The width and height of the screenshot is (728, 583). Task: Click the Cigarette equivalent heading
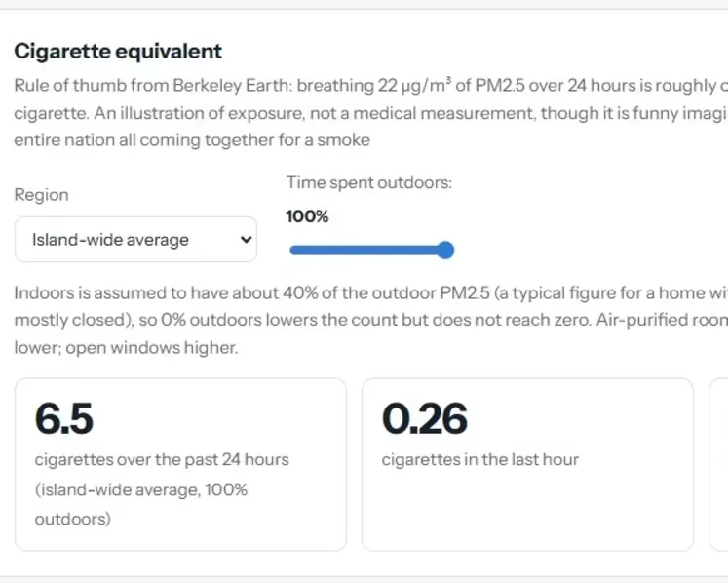click(118, 51)
